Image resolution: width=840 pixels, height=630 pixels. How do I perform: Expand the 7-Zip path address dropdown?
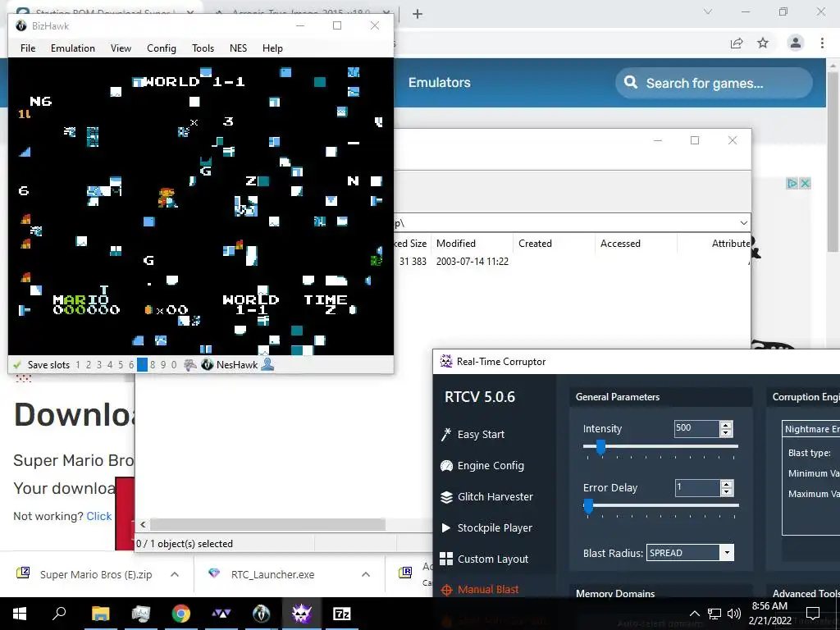pyautogui.click(x=743, y=223)
